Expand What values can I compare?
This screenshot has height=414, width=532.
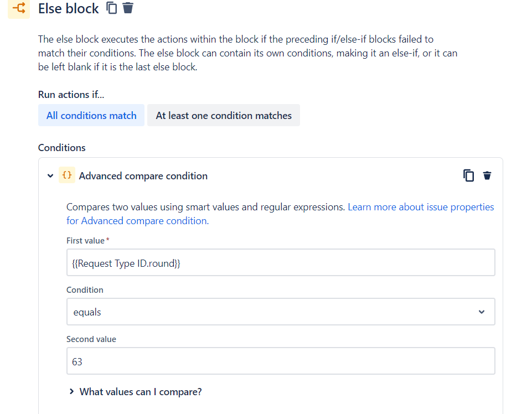135,392
